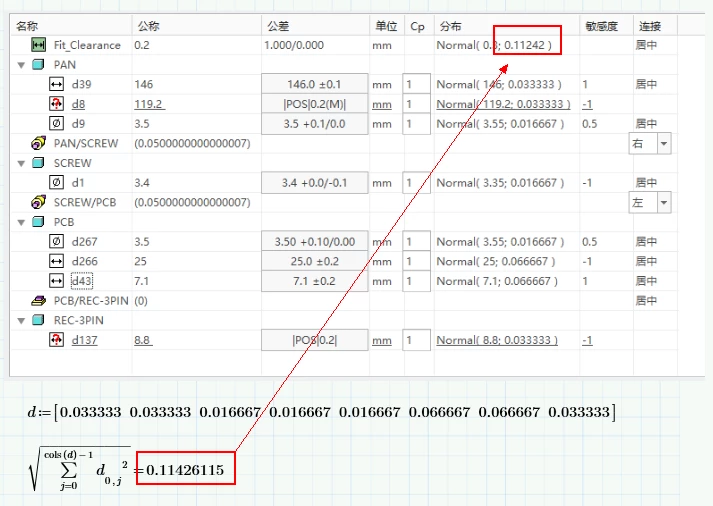This screenshot has height=506, width=713.
Task: Click the PCB/REC-3PIN row label
Action: click(91, 301)
